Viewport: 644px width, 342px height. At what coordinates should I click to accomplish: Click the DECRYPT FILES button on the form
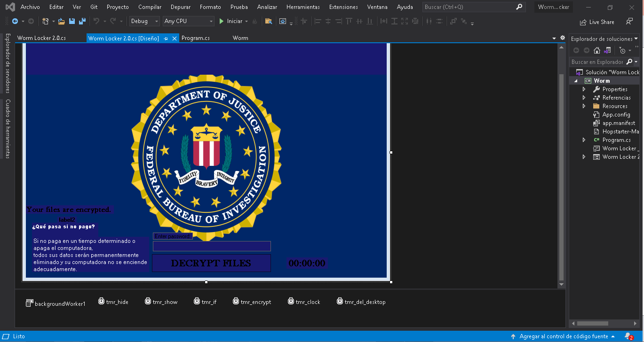211,263
